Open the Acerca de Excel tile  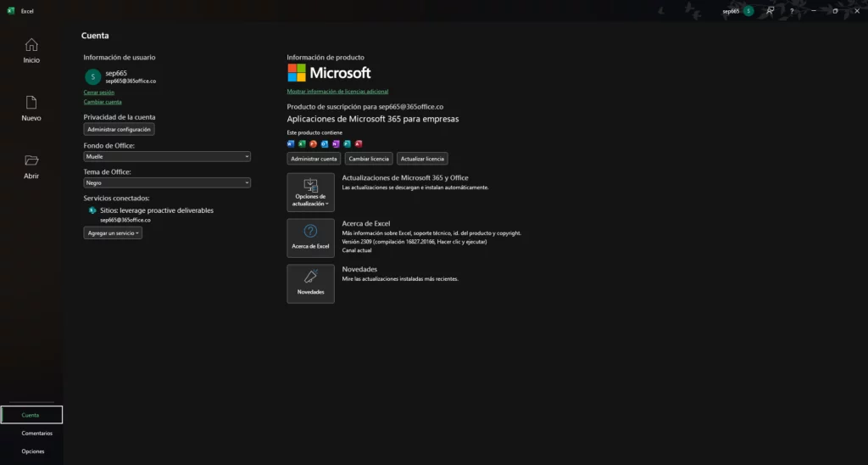(310, 238)
